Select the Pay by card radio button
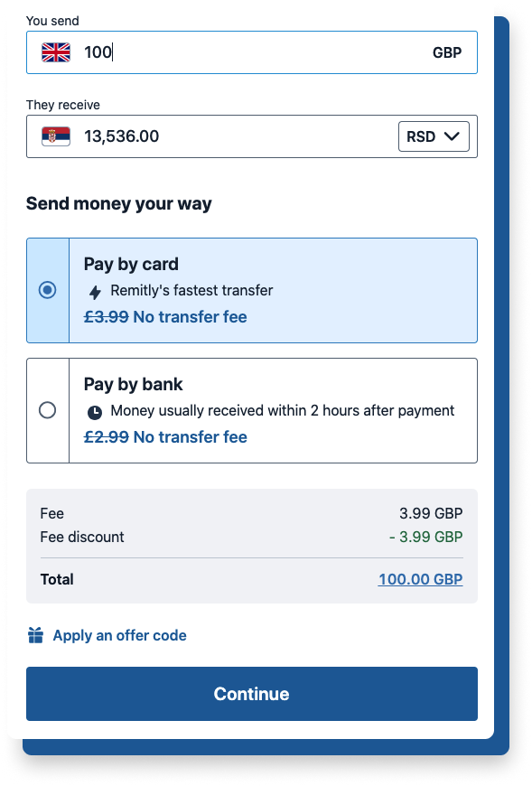This screenshot has height=786, width=532. point(48,290)
